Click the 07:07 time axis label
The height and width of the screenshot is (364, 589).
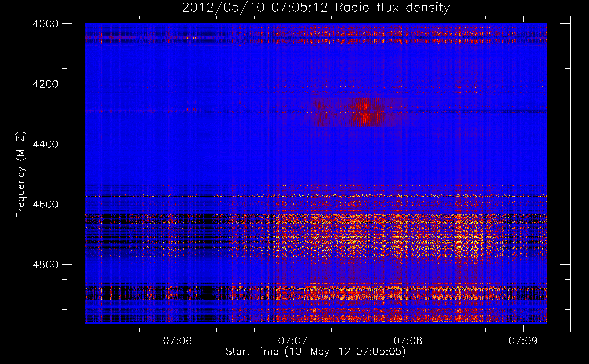point(293,341)
